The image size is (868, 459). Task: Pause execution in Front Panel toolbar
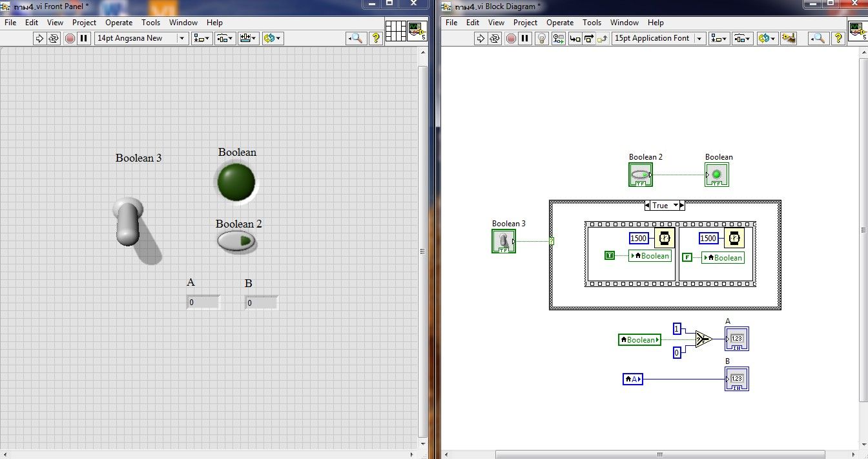pyautogui.click(x=84, y=38)
